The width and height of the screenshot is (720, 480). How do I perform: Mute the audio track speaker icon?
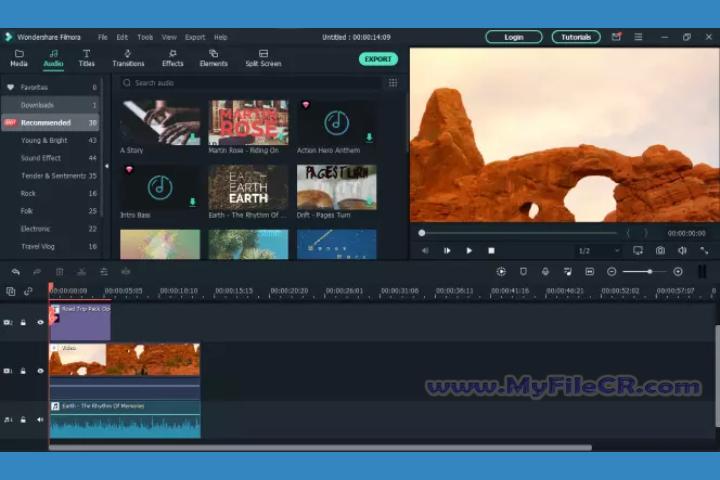[x=40, y=419]
